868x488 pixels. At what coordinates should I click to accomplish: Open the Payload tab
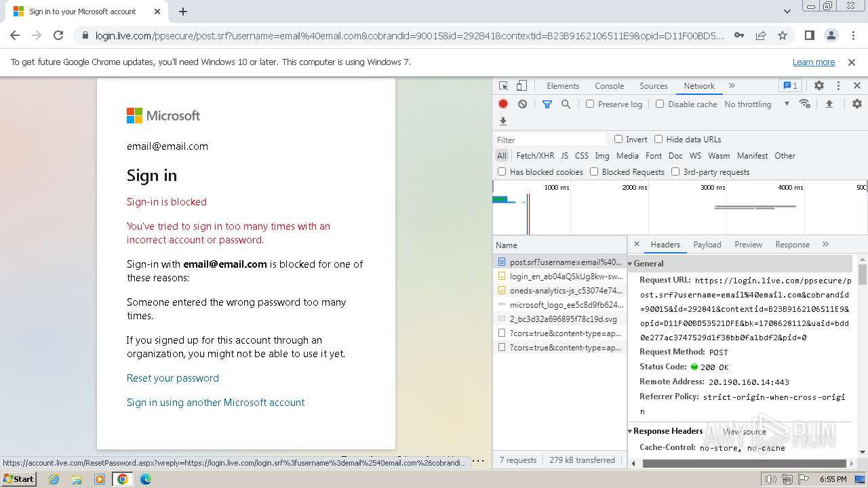[707, 245]
